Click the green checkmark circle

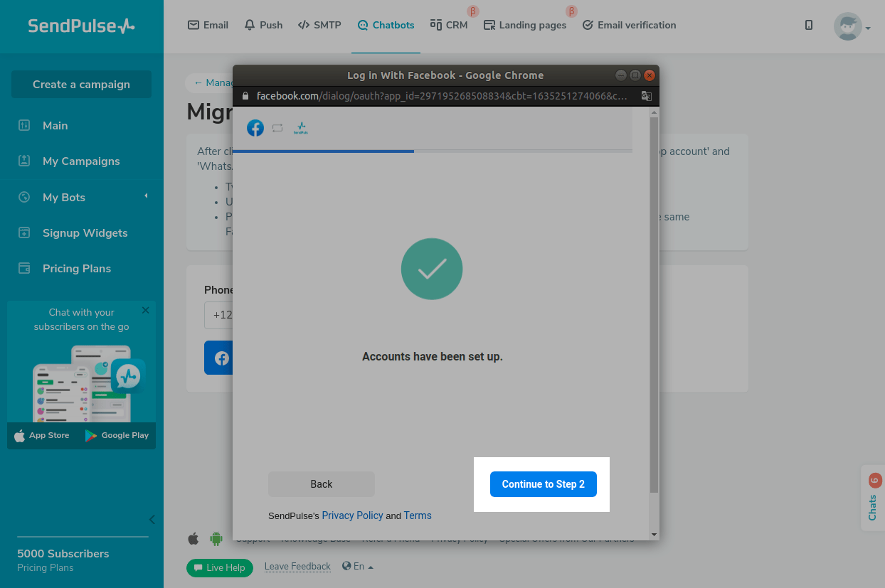click(432, 269)
